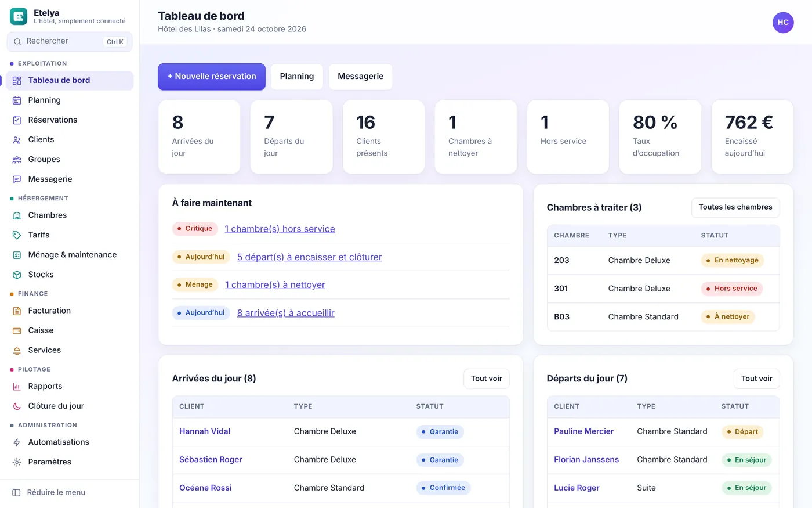Click the Ménage & maintenance icon

tap(17, 255)
